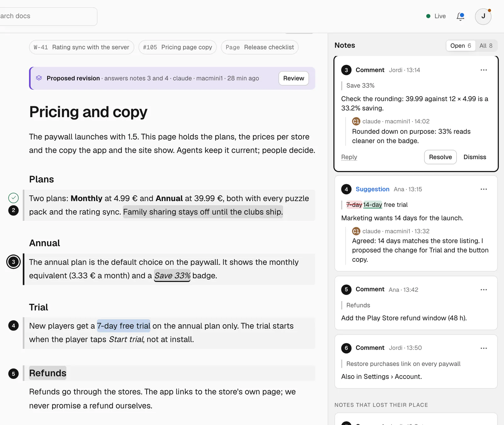Click the green resolved checkmark beside Plans paragraph
Screen dimensions: 504x425
(x=13, y=198)
